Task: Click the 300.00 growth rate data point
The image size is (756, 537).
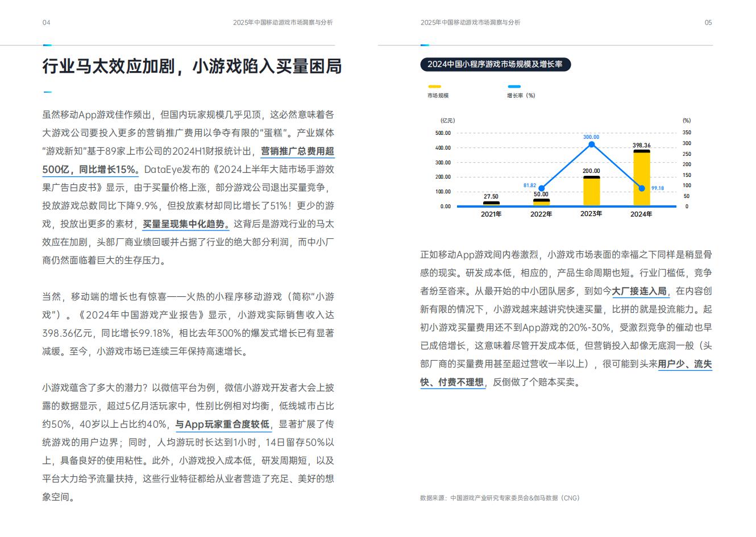Action: tap(591, 144)
